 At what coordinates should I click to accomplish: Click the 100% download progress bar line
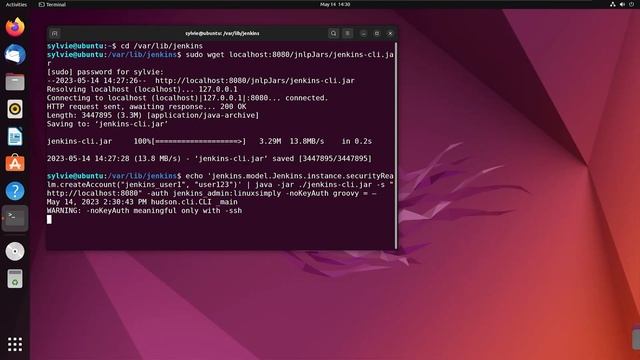pyautogui.click(x=209, y=141)
